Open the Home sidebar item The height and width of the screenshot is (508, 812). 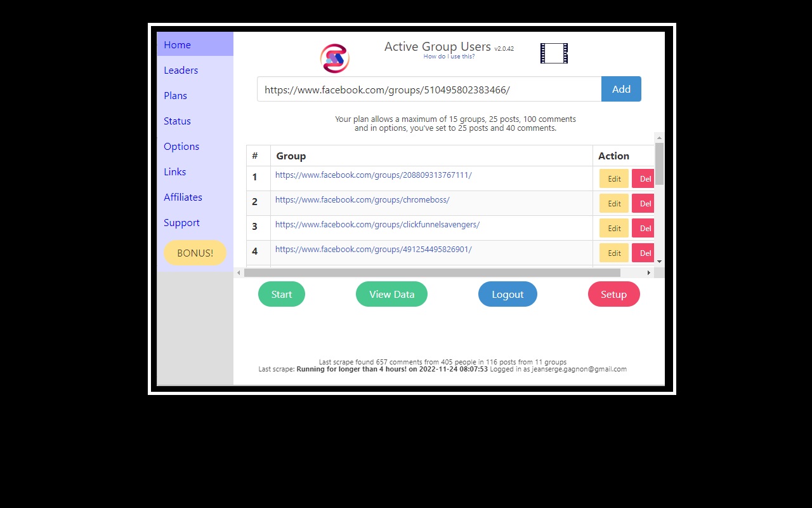pos(195,44)
